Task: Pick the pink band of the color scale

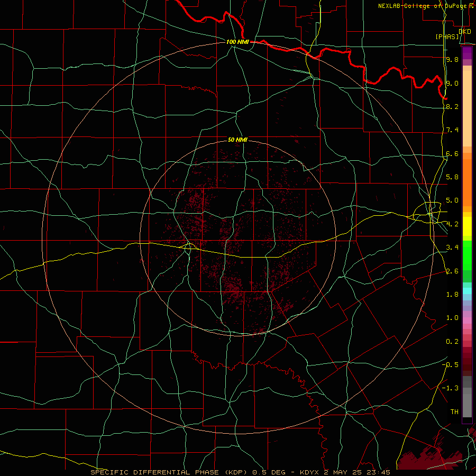Action: pos(467,321)
